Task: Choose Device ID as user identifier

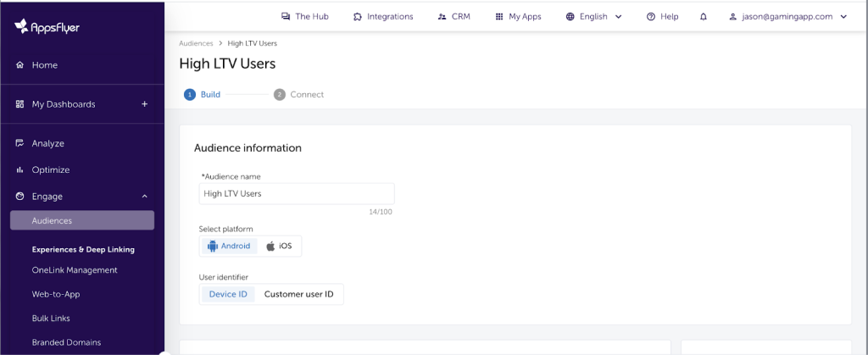Action: click(x=227, y=294)
